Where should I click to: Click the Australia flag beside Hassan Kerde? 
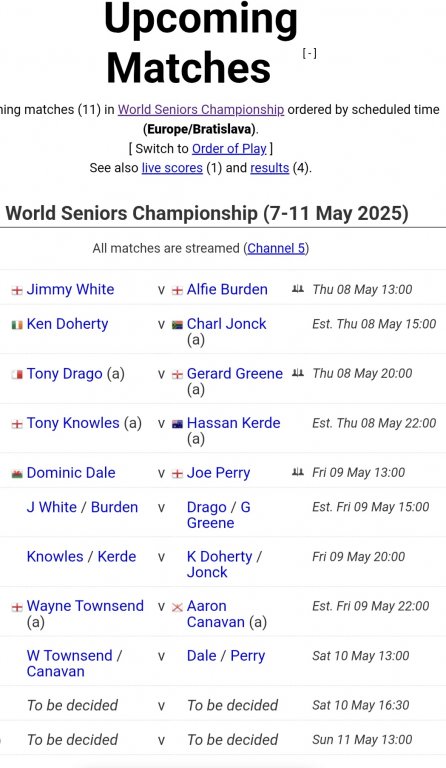tap(177, 424)
